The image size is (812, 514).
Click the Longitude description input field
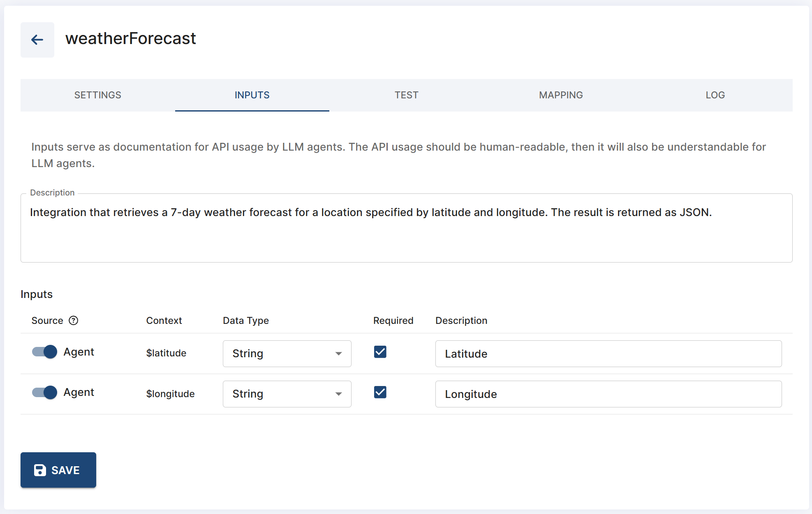coord(608,394)
